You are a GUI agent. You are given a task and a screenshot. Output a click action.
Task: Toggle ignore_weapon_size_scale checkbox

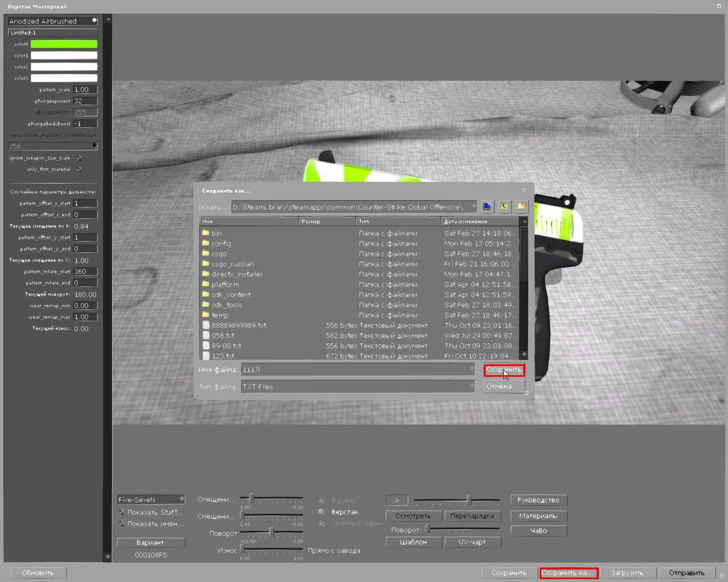click(x=79, y=158)
